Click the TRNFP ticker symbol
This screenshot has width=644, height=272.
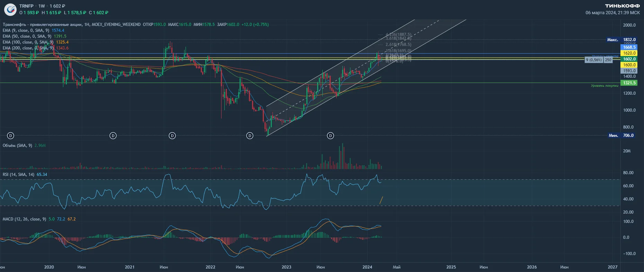point(26,6)
